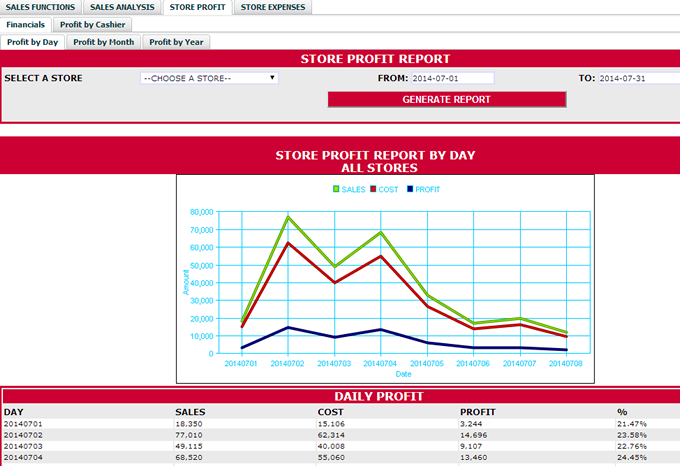Screen dimensions: 680x466
Task: Click the 20140707 x-axis label
Action: point(520,364)
